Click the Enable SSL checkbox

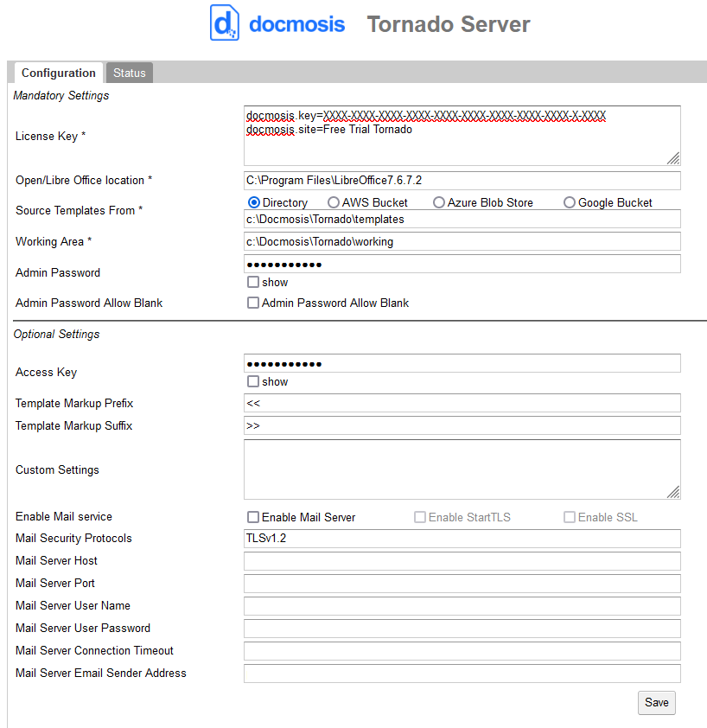tap(569, 517)
